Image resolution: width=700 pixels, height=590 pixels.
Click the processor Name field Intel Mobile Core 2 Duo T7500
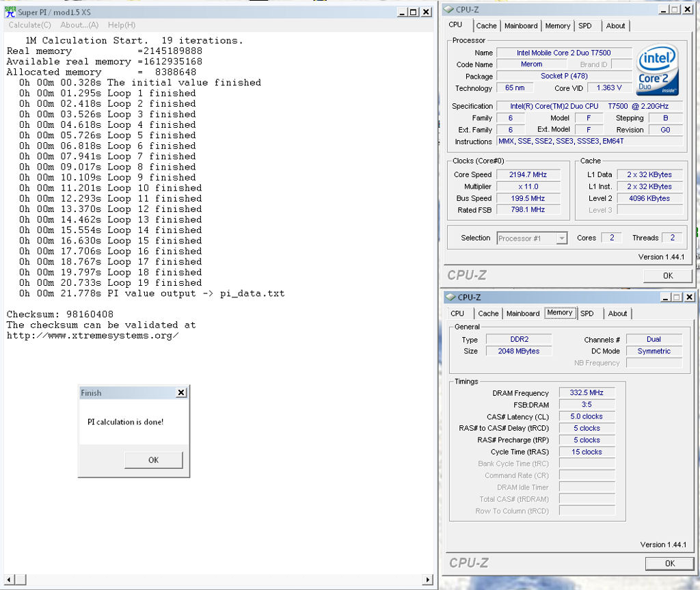(564, 53)
